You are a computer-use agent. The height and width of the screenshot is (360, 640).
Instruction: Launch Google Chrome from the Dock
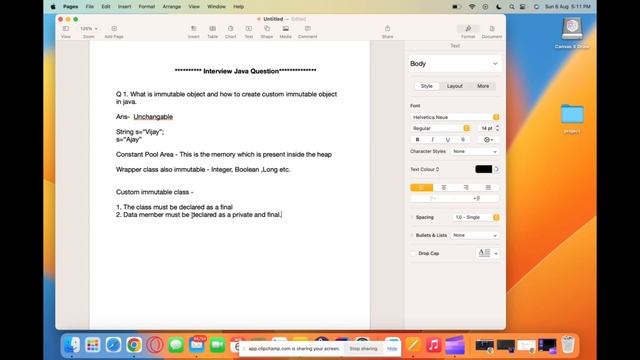[x=134, y=345]
